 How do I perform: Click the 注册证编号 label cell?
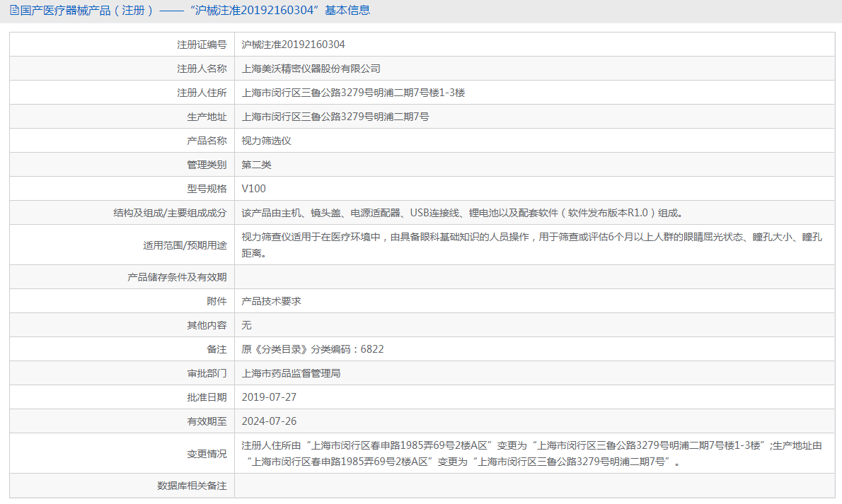[x=202, y=45]
